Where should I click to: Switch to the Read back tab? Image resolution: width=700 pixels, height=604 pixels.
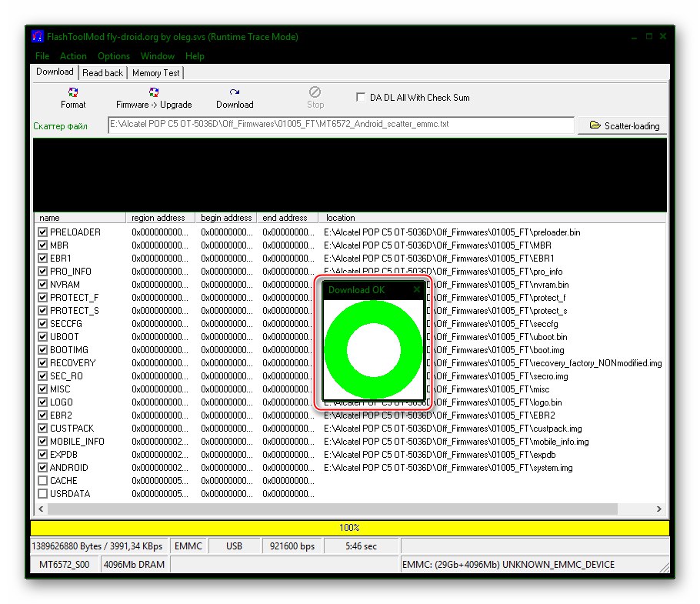[102, 73]
